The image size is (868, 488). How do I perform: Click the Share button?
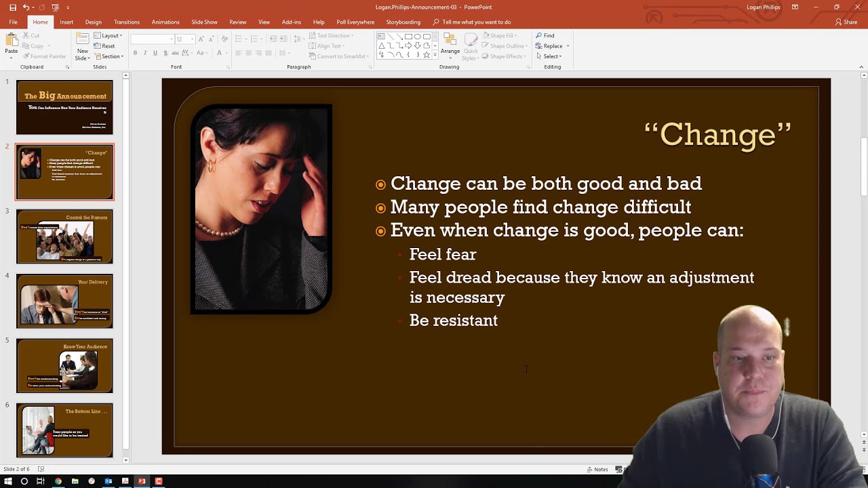pos(846,22)
